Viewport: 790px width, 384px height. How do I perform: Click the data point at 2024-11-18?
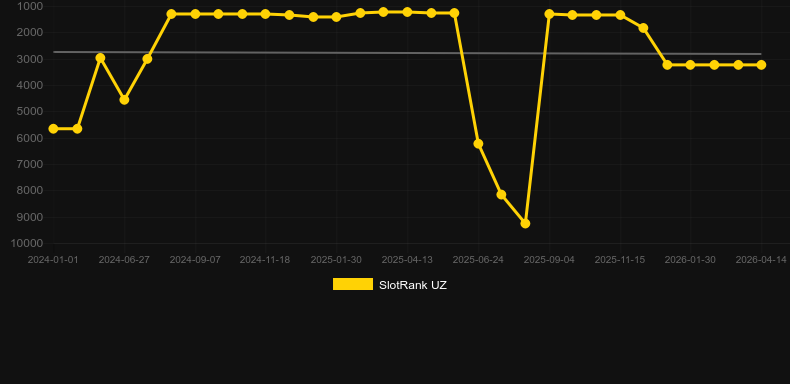(x=266, y=14)
